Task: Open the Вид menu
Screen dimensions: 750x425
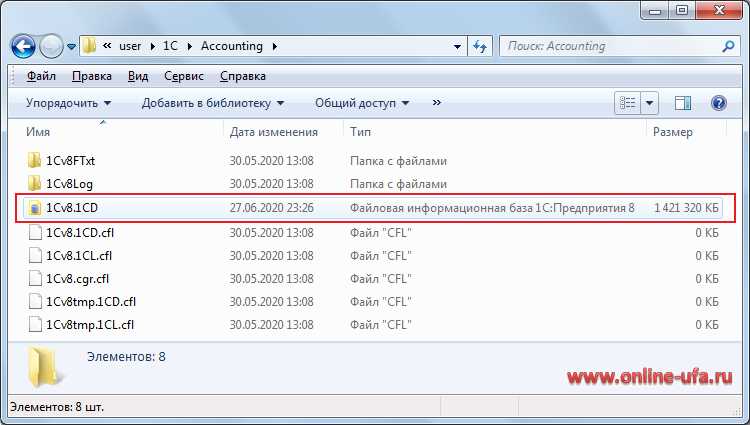Action: 138,76
